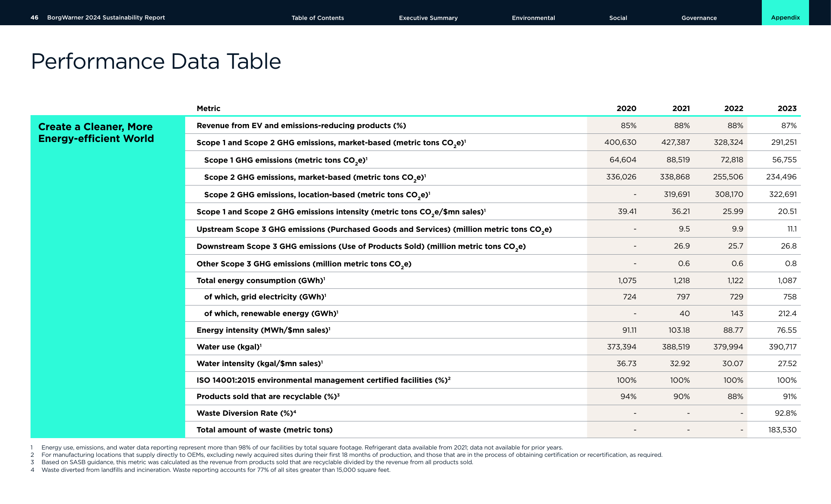Click the 26.9 Downstream Scope 3 value
Viewport: 831px width, 504px height.
682,246
